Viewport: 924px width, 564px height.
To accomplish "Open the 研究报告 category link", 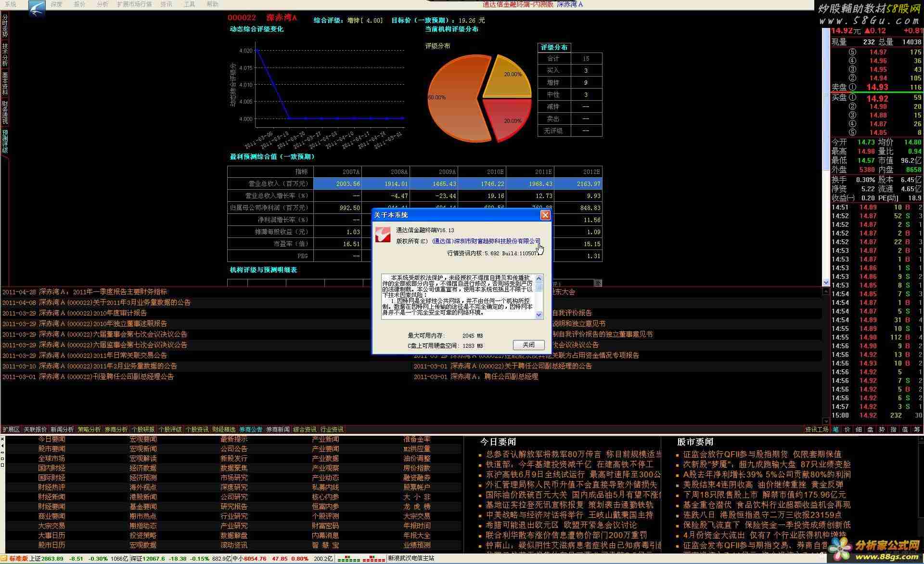I will tap(234, 507).
